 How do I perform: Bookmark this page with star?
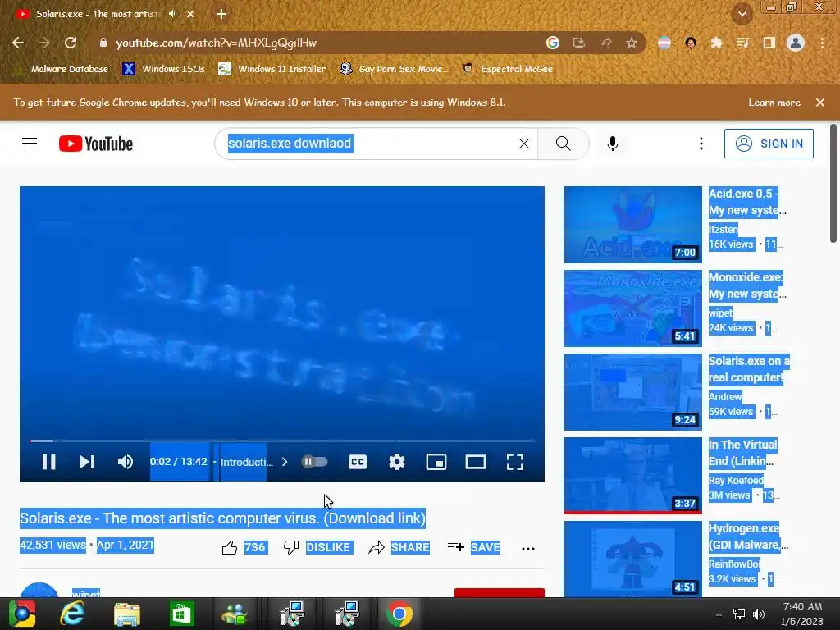point(632,43)
